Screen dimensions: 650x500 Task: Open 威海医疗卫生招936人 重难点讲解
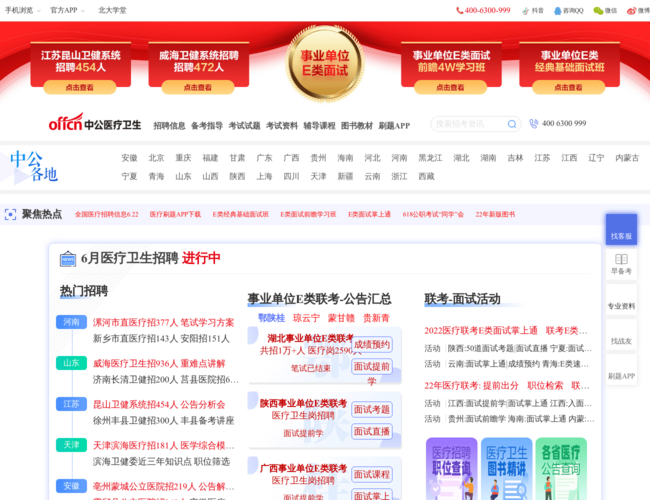tap(159, 364)
